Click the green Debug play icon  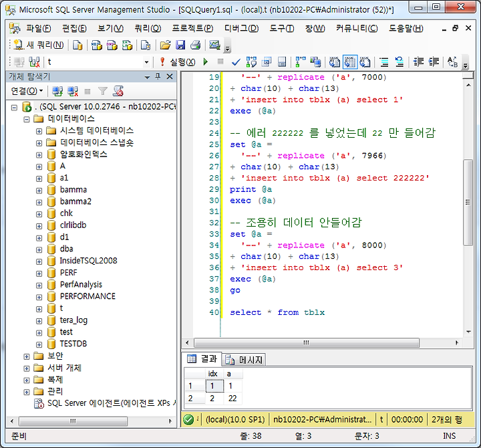[206, 62]
